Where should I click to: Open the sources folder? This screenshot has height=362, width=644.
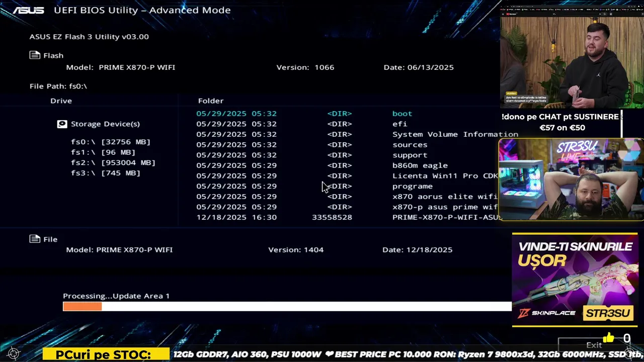410,145
